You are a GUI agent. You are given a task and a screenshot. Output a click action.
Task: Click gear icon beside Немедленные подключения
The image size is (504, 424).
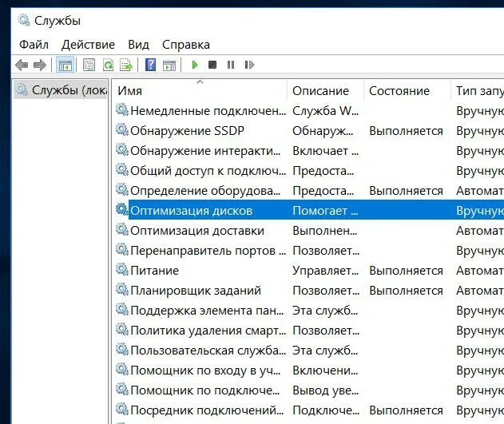122,110
